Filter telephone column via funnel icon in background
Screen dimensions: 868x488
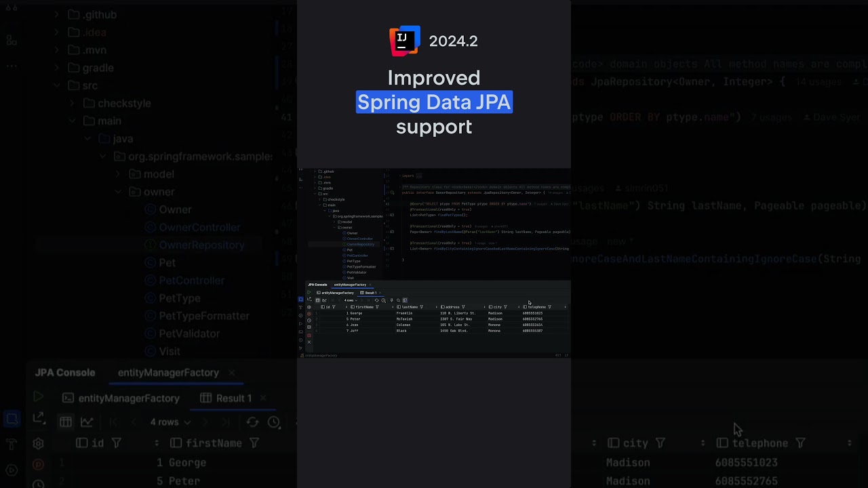[x=800, y=443]
